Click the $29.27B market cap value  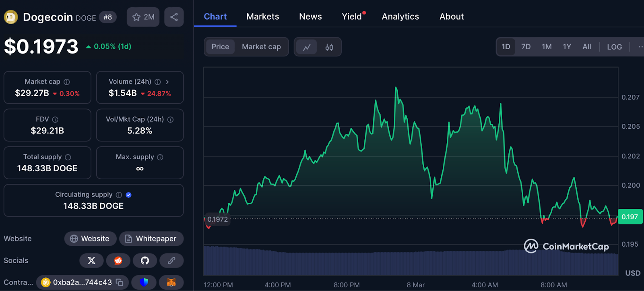32,93
